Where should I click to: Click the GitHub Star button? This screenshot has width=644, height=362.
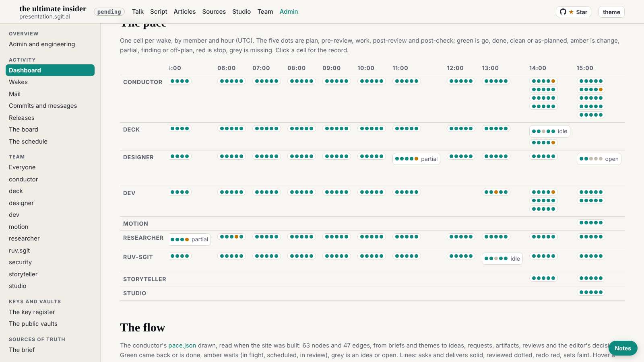574,12
